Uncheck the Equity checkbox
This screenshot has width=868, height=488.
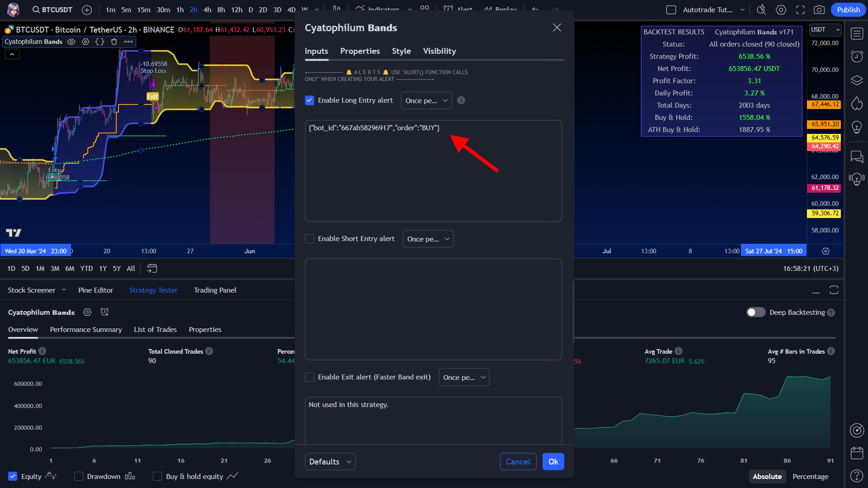13,476
